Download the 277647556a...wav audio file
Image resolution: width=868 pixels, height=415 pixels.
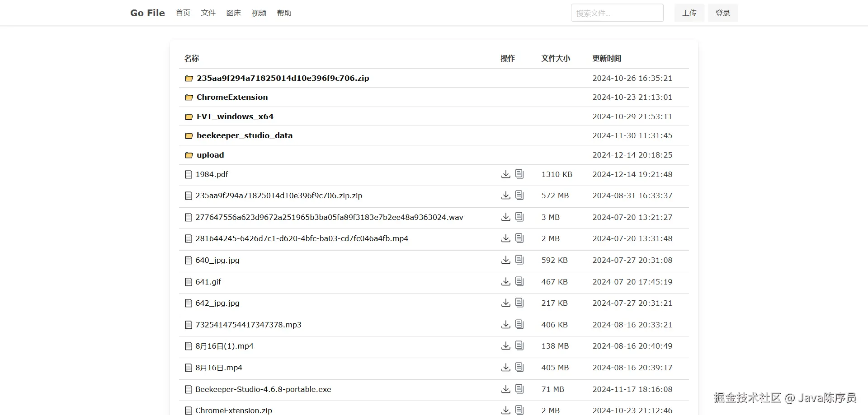[x=505, y=217]
